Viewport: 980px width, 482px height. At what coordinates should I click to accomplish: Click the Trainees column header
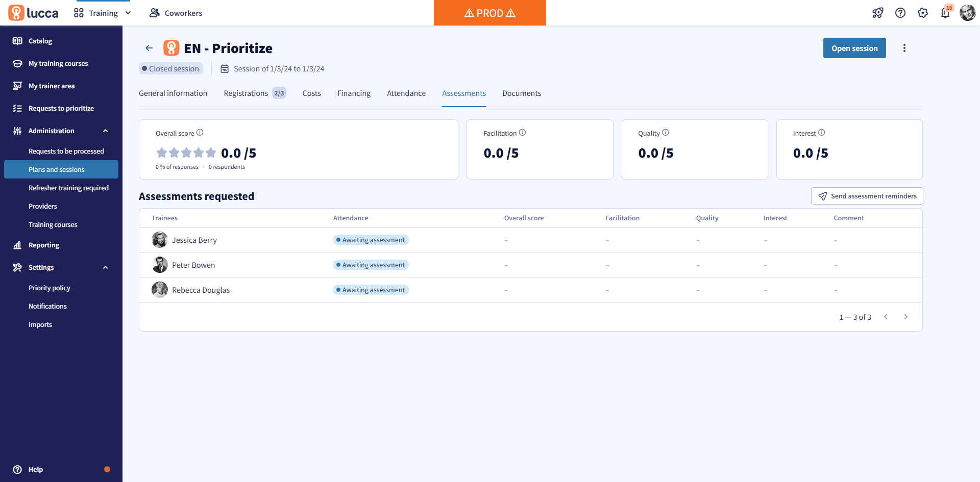164,218
